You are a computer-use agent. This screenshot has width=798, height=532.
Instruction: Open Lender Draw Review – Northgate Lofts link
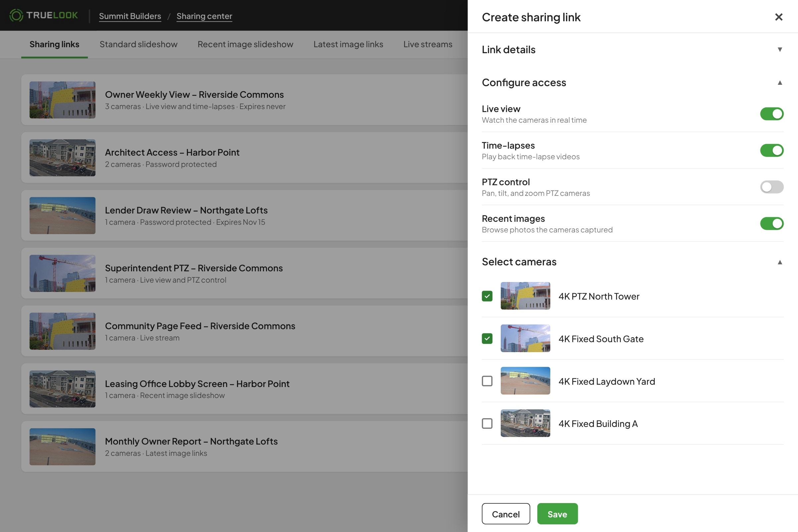pyautogui.click(x=244, y=215)
